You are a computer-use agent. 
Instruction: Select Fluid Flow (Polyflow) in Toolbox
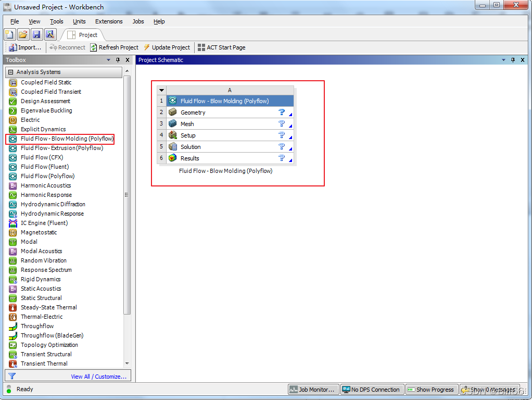[x=47, y=176]
